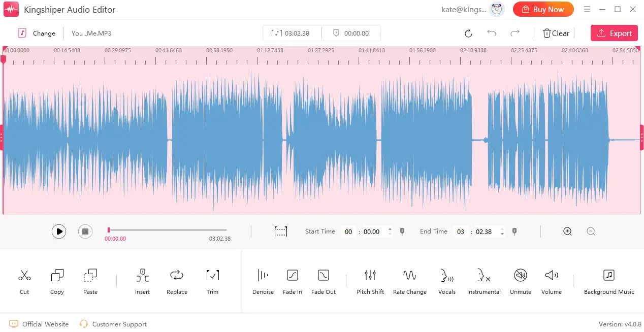Open the Pitch Shift tool
This screenshot has height=332, width=644.
[x=370, y=279]
